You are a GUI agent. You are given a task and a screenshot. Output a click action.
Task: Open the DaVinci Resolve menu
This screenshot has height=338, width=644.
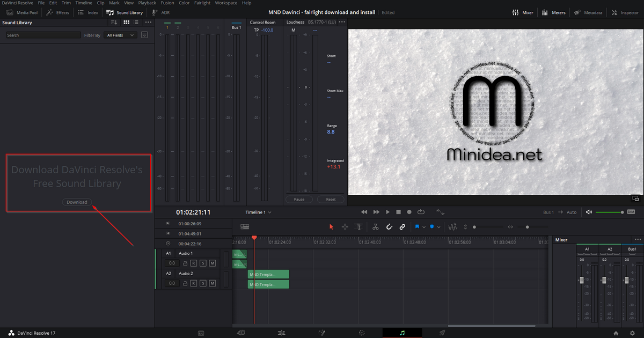pos(18,3)
